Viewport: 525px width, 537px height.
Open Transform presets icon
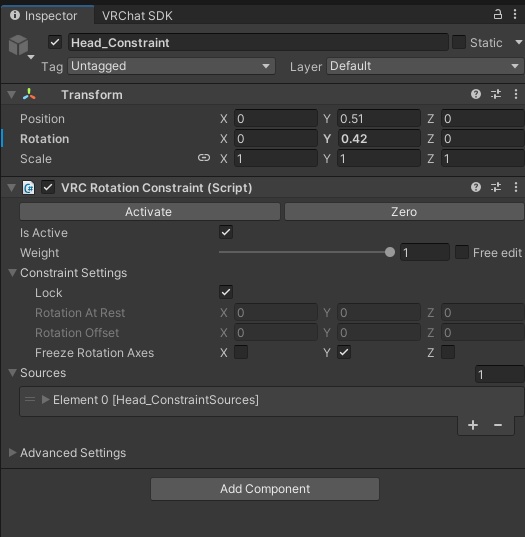pyautogui.click(x=496, y=94)
